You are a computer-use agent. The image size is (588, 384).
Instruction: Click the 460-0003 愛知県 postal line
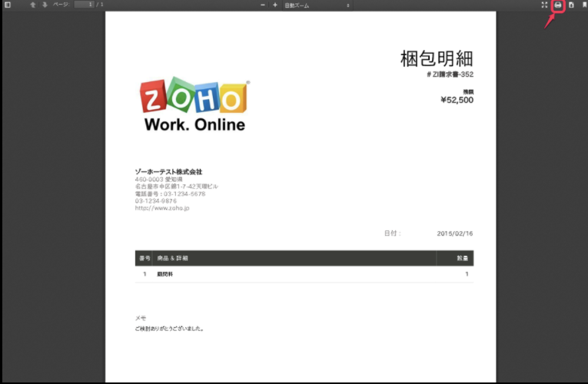[x=158, y=180]
